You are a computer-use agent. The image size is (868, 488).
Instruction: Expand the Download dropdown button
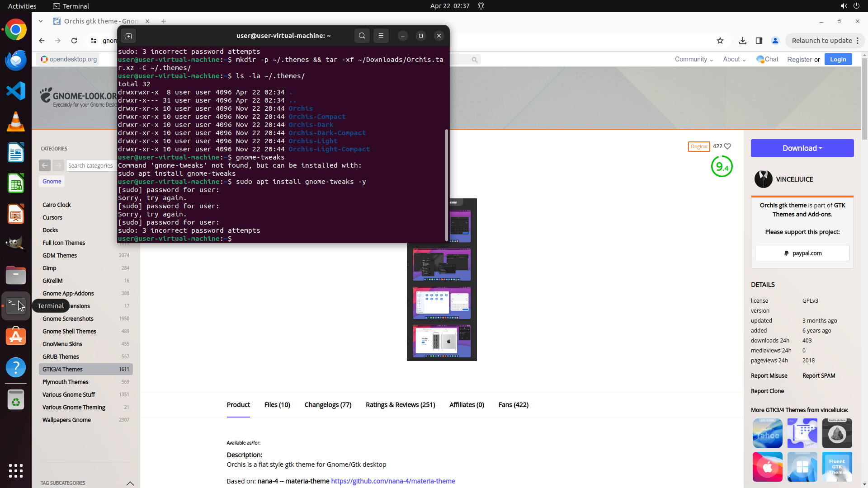pyautogui.click(x=802, y=148)
